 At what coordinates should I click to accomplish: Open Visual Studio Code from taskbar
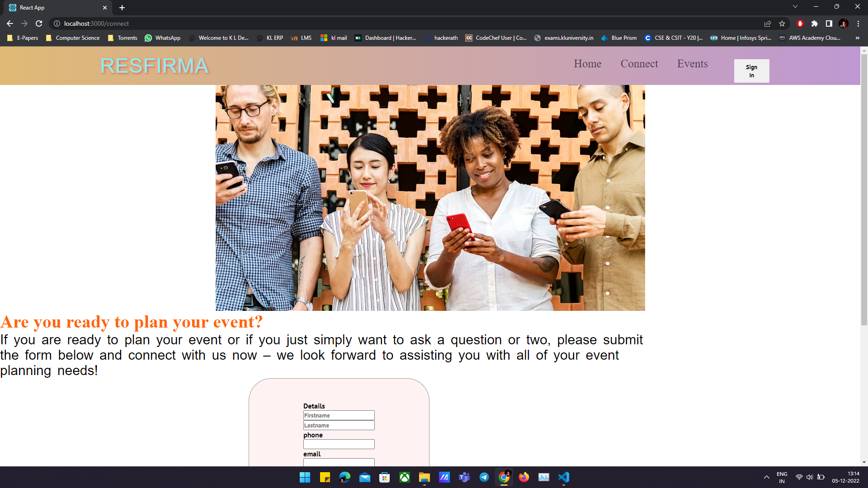[x=564, y=477]
